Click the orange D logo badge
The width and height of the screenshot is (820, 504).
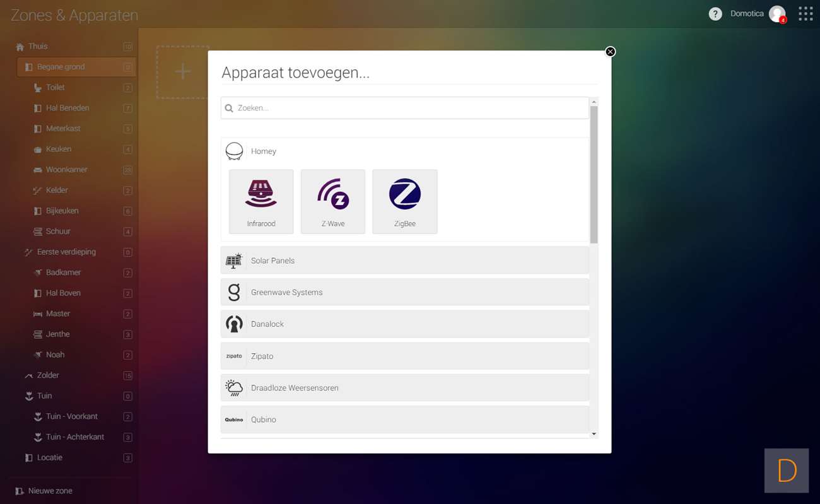787,471
